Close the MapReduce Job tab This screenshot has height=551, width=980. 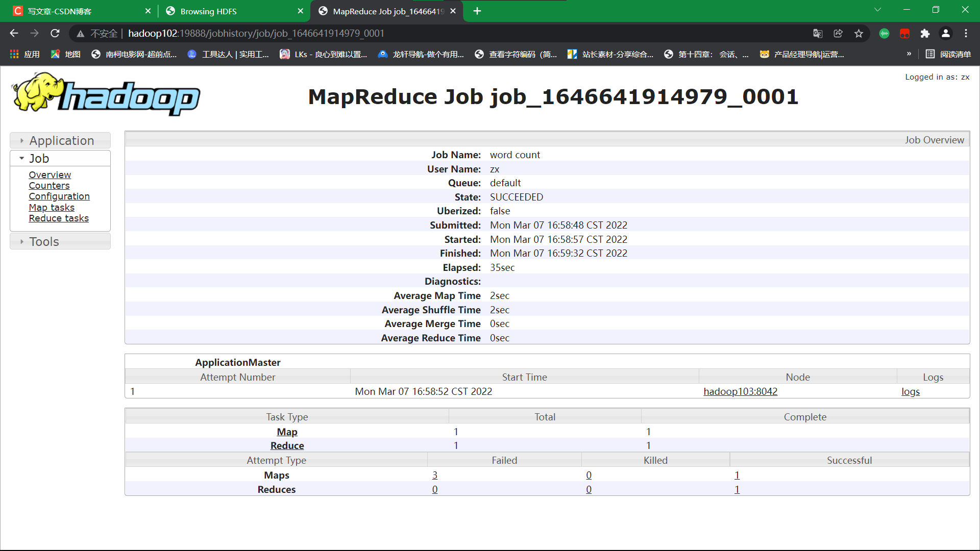coord(453,11)
